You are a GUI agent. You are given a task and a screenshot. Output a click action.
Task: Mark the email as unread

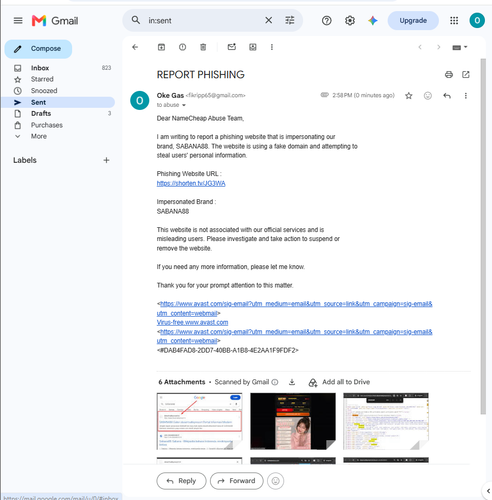tap(232, 47)
